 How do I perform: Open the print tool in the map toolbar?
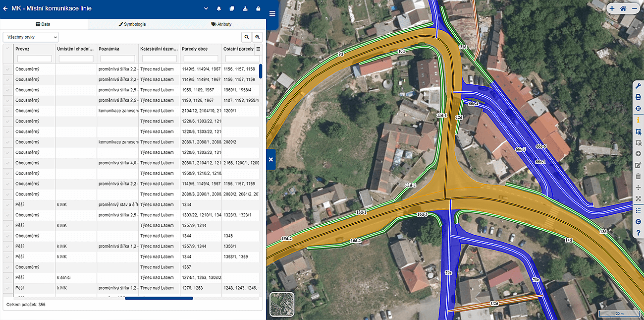coord(638,97)
